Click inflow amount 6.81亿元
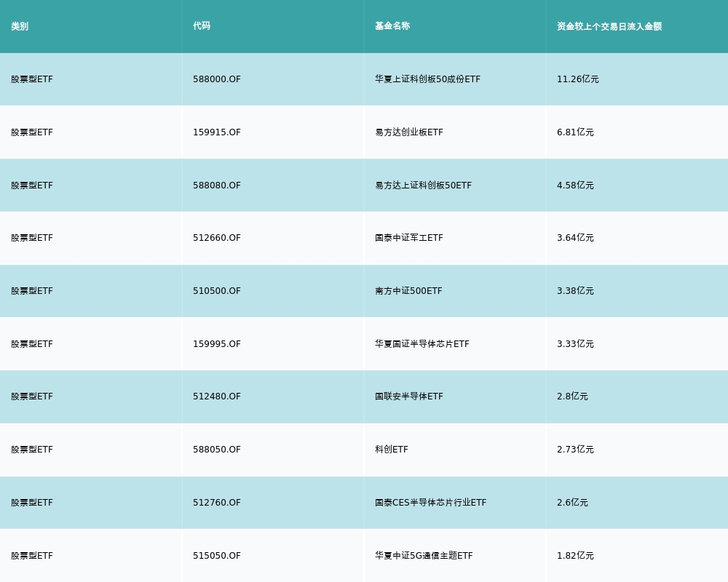Viewport: 728px width, 582px height. 575,132
